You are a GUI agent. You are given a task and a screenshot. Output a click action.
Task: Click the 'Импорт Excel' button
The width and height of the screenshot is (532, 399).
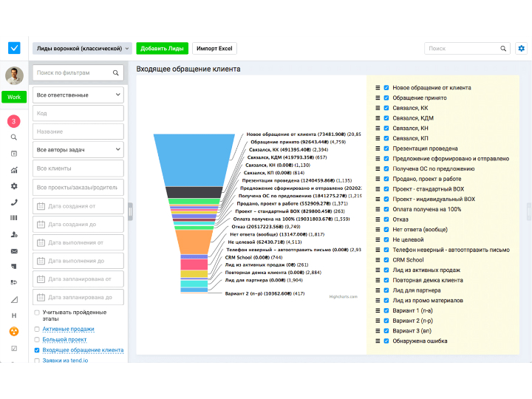[214, 49]
